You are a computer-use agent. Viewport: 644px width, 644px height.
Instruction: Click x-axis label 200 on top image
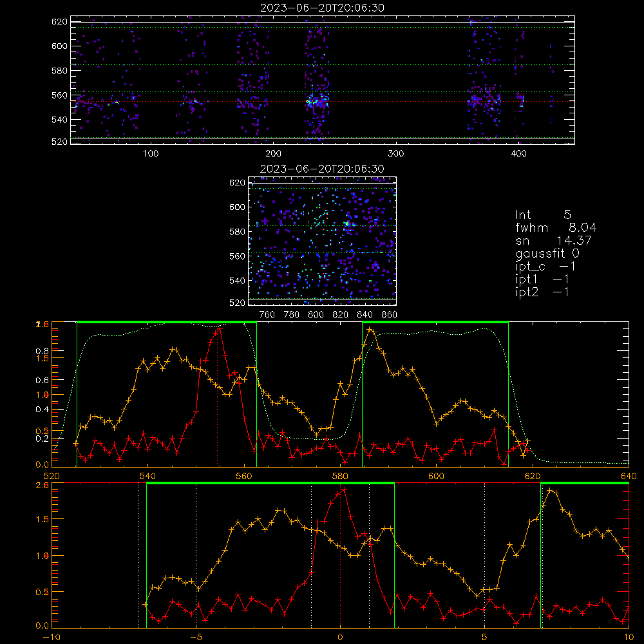click(273, 154)
